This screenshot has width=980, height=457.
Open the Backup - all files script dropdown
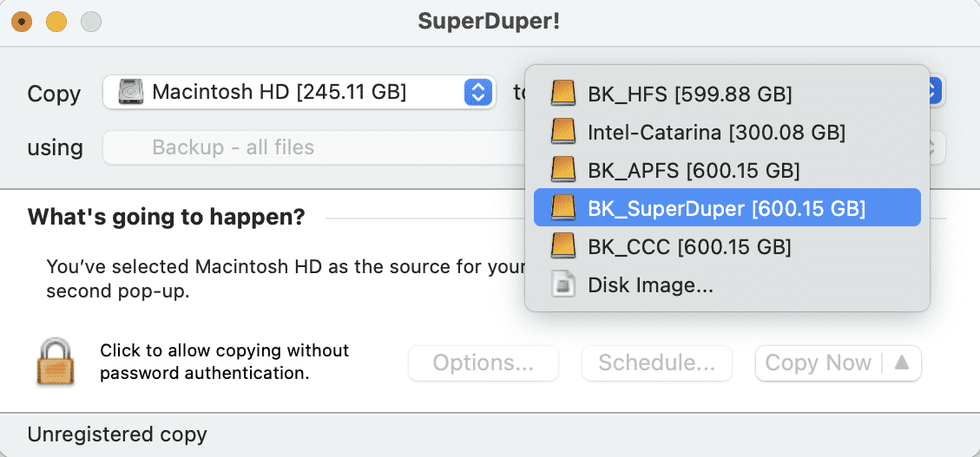(x=312, y=147)
